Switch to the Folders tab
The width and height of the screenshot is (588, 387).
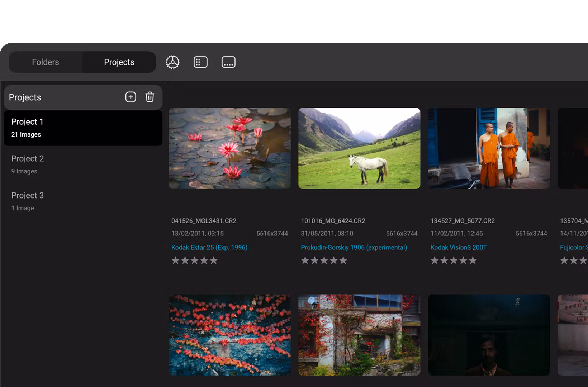[x=46, y=62]
